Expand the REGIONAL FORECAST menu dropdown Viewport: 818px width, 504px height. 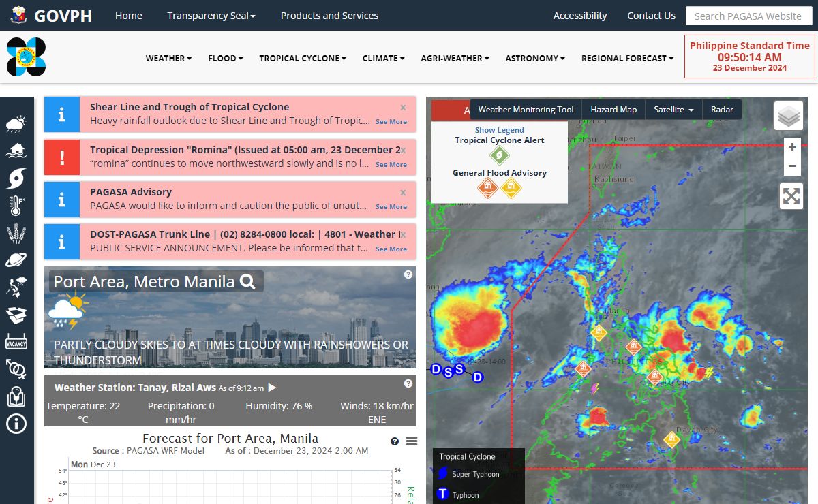627,59
